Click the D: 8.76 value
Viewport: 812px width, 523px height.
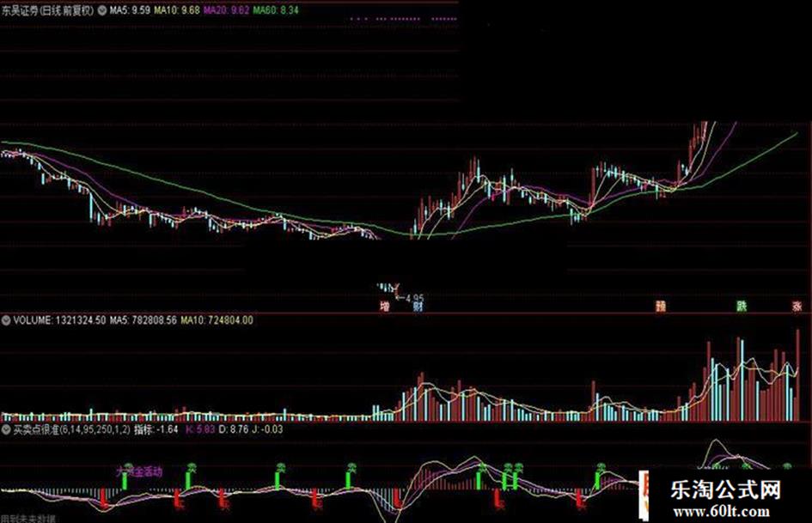coord(233,429)
